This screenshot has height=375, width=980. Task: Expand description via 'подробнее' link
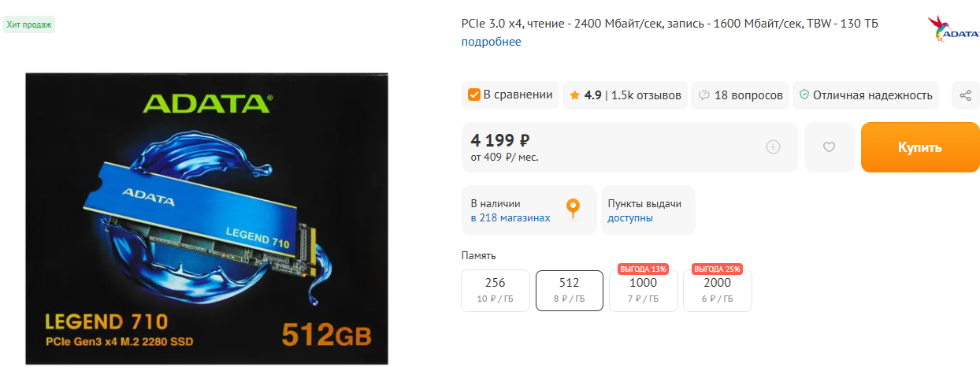(x=492, y=42)
